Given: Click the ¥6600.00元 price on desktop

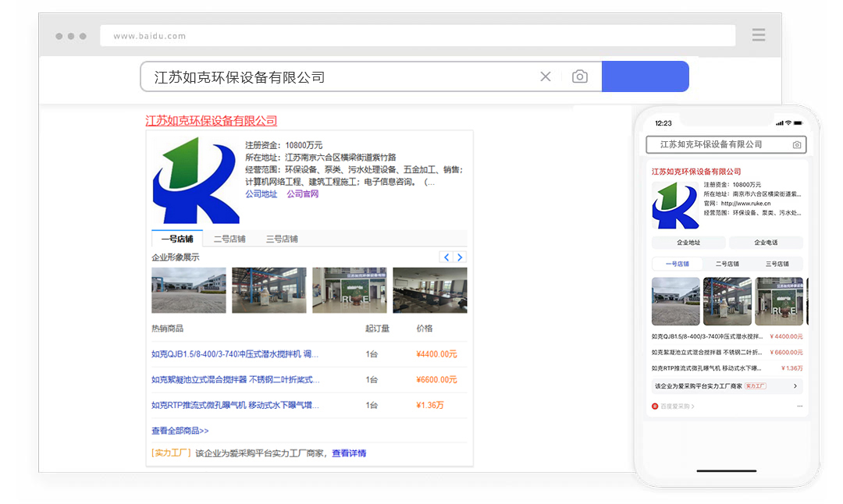Looking at the screenshot, I should click(436, 379).
